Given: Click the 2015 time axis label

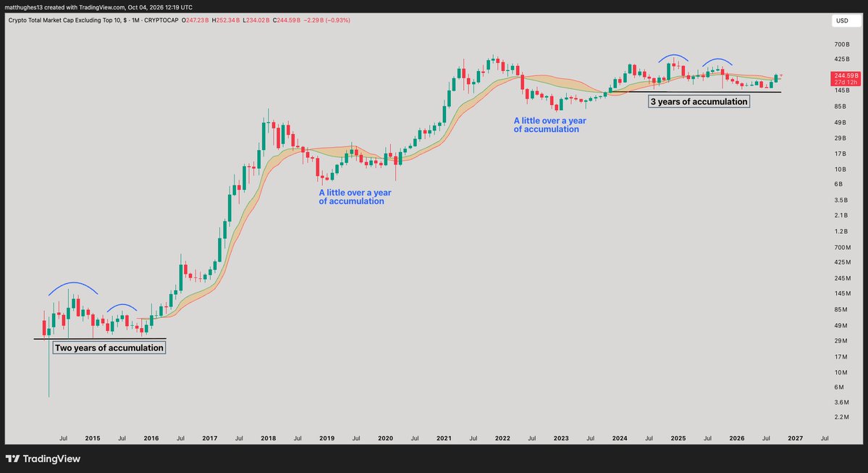Looking at the screenshot, I should [93, 438].
